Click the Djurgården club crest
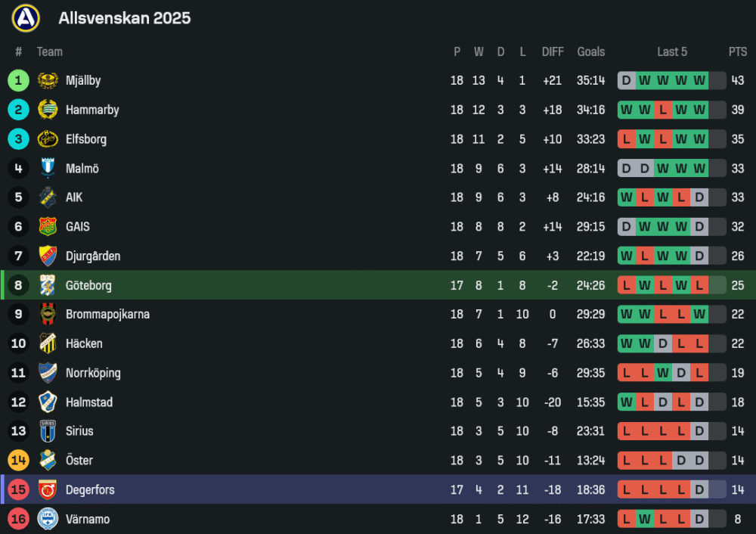 pos(48,256)
